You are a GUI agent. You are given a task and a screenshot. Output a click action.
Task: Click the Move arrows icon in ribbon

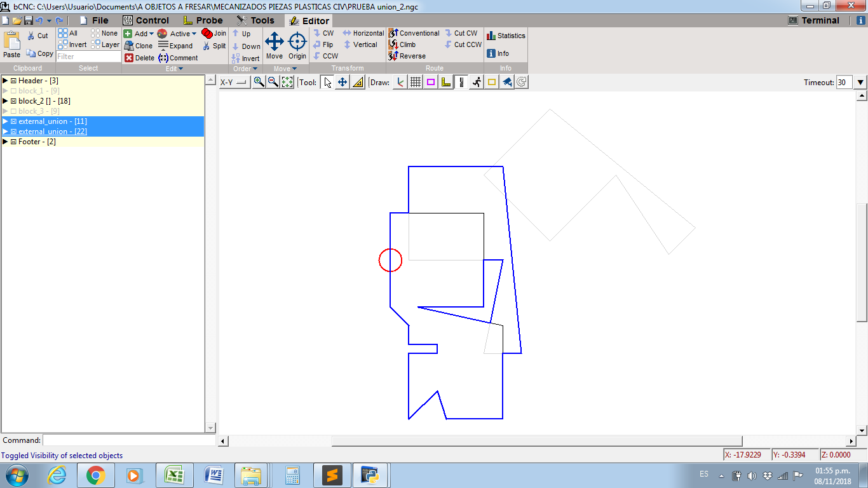(x=275, y=46)
